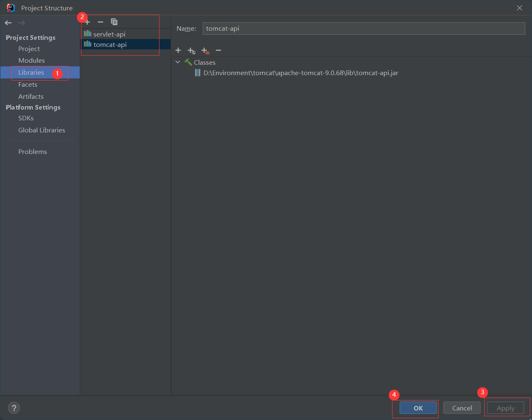Navigate forward with the right arrow
Viewport: 532px width, 420px height.
tap(22, 23)
